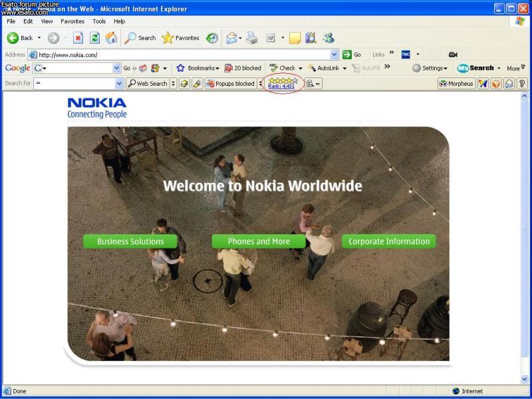532x399 pixels.
Task: Click in the address bar URL field
Action: [x=184, y=55]
